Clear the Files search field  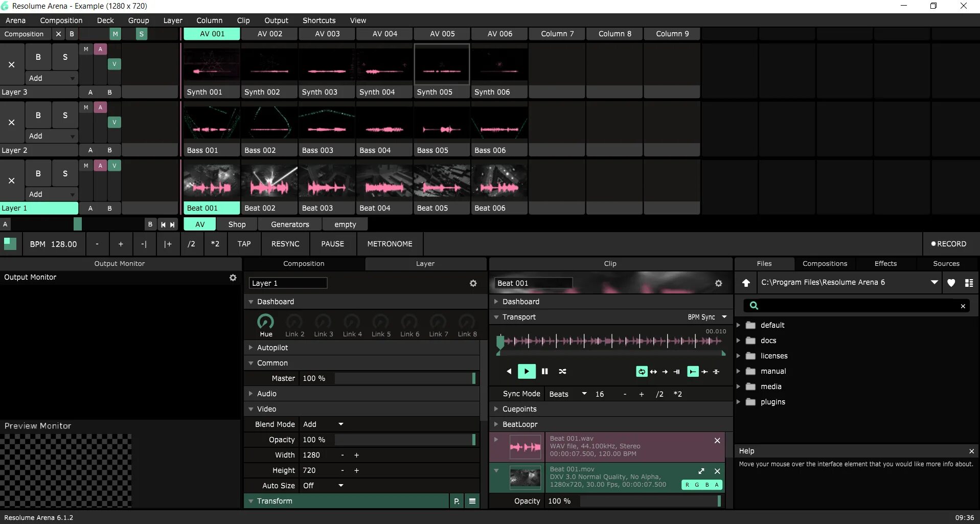click(x=963, y=306)
